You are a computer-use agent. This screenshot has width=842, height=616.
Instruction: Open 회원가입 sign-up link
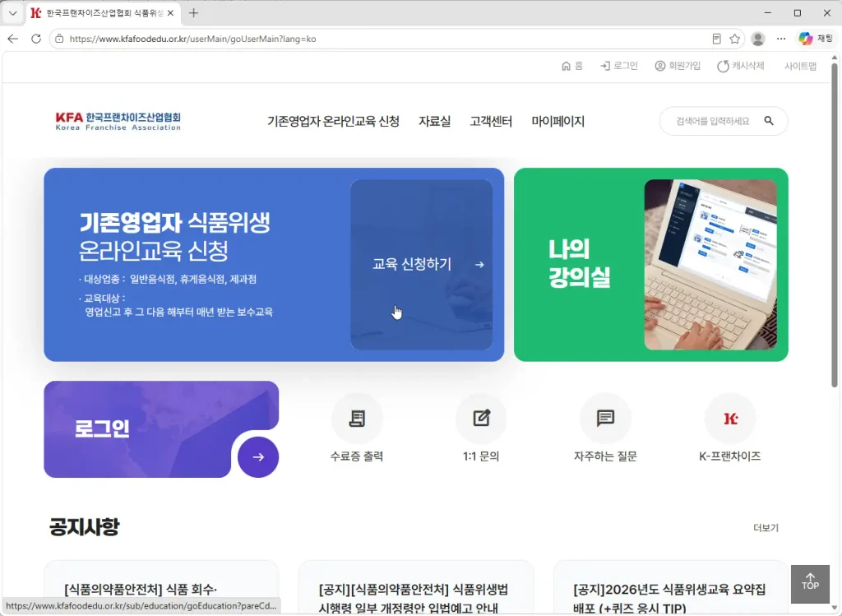[x=678, y=66]
